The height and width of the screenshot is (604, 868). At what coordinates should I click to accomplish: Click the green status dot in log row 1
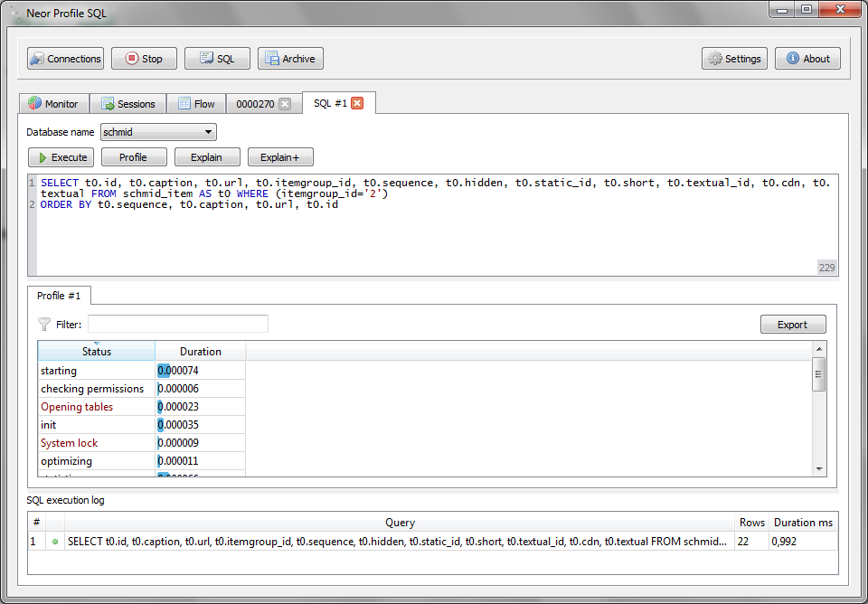click(x=55, y=542)
